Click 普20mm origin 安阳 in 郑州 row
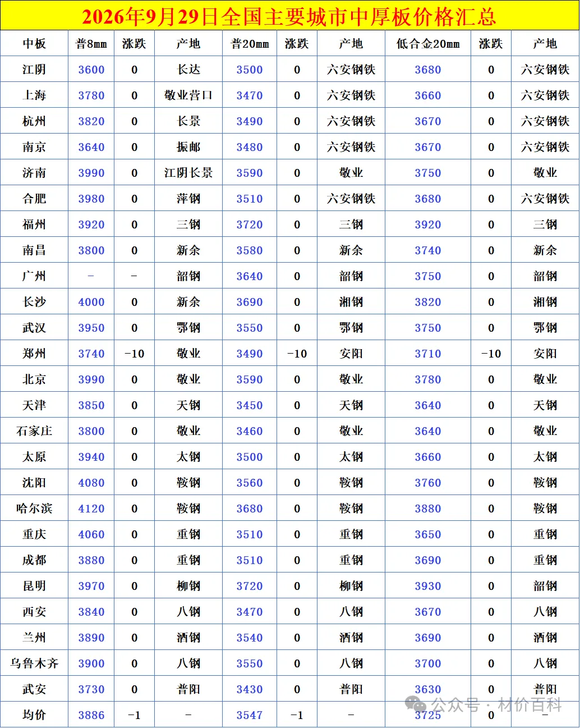 (x=351, y=354)
